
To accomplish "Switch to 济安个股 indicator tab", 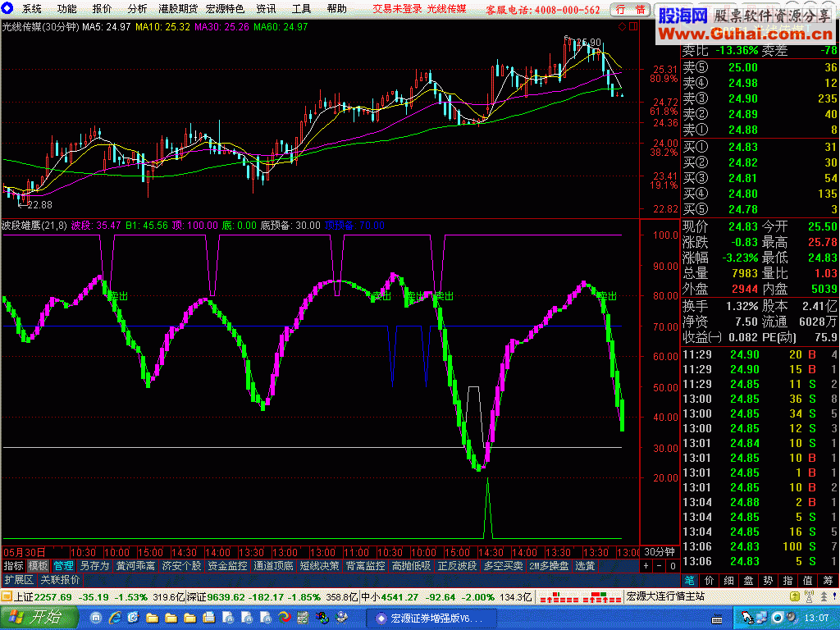I will click(x=181, y=566).
